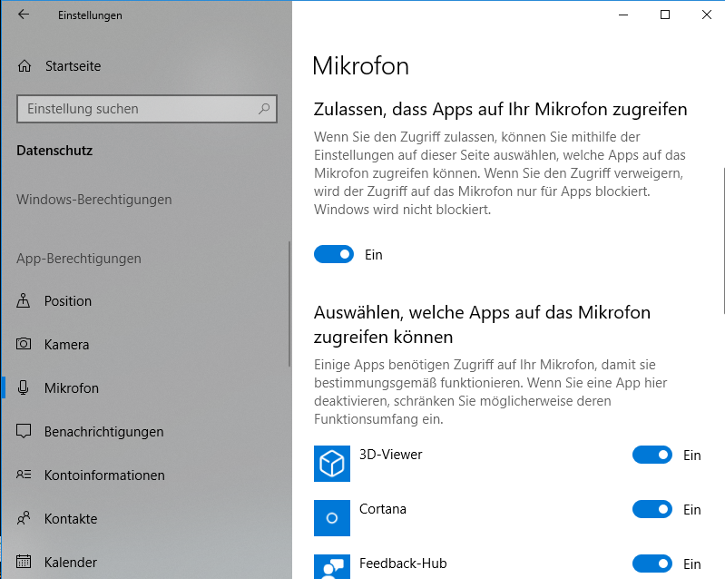Click the Feedback-Hub app icon
The height and width of the screenshot is (588, 725).
click(x=332, y=566)
